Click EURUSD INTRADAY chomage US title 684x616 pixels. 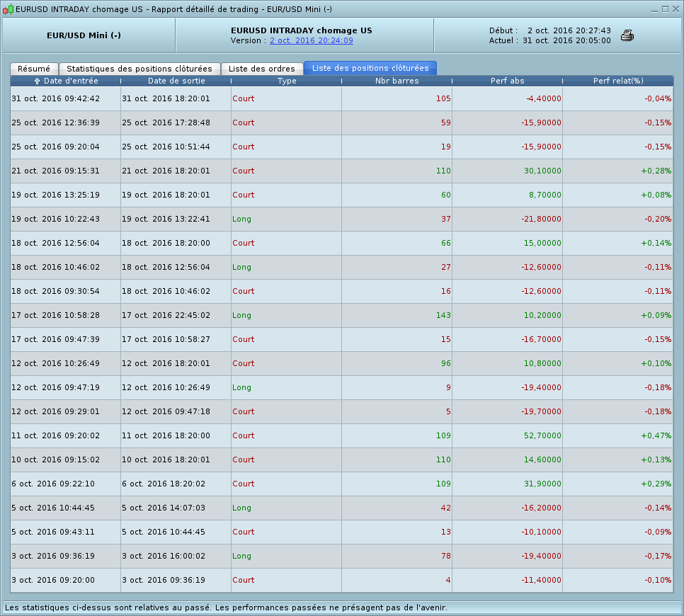[x=302, y=30]
